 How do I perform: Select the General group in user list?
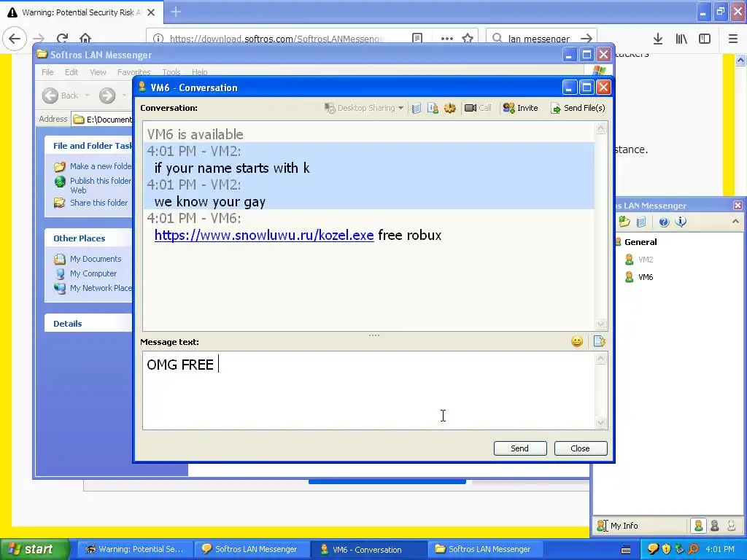pyautogui.click(x=640, y=242)
